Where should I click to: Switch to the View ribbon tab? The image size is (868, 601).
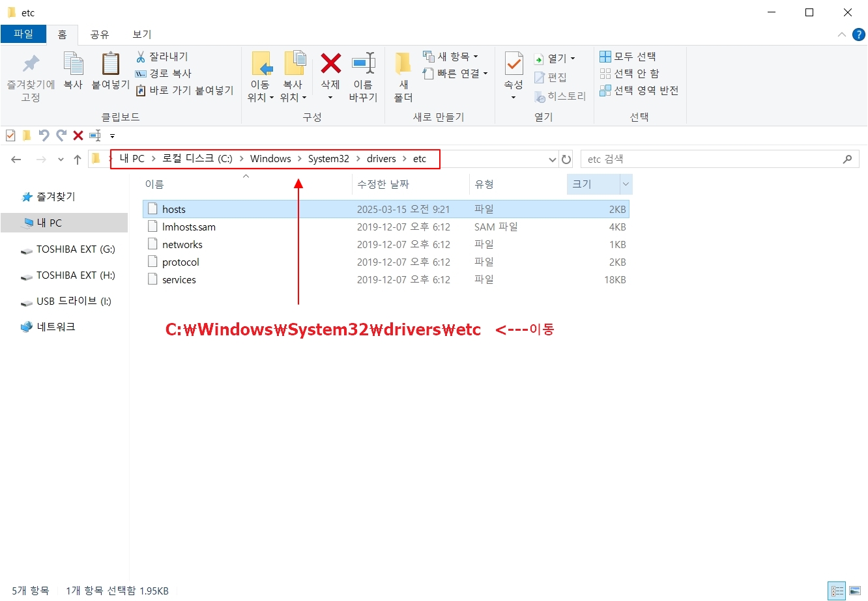pyautogui.click(x=141, y=35)
